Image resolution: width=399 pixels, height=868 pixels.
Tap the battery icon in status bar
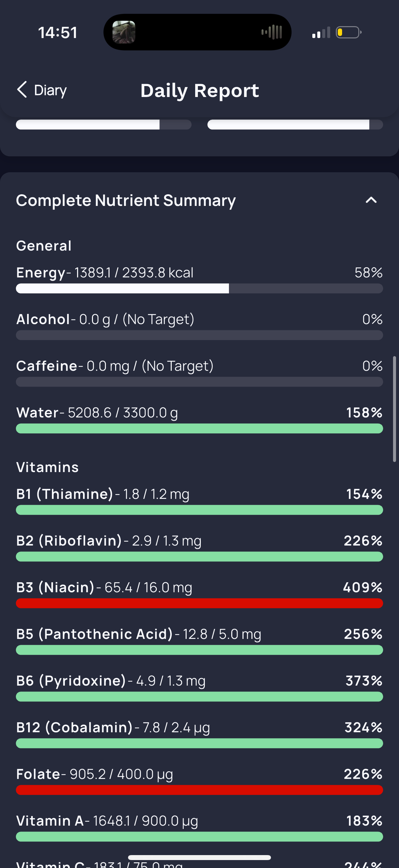click(348, 32)
